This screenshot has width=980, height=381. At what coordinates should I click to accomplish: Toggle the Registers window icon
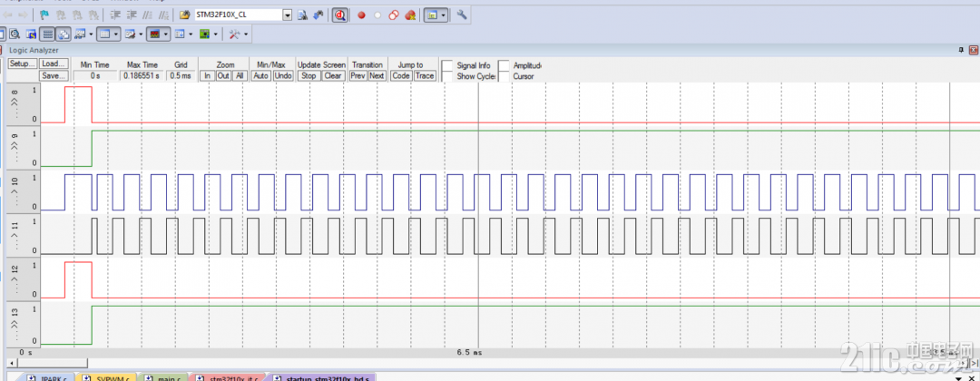pyautogui.click(x=47, y=34)
